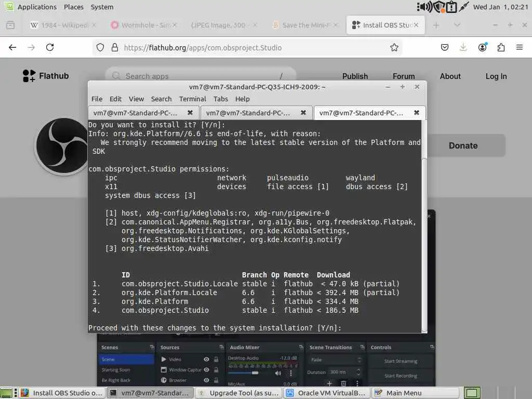
Task: Switch to the Wormhole browser tab
Action: [x=145, y=25]
